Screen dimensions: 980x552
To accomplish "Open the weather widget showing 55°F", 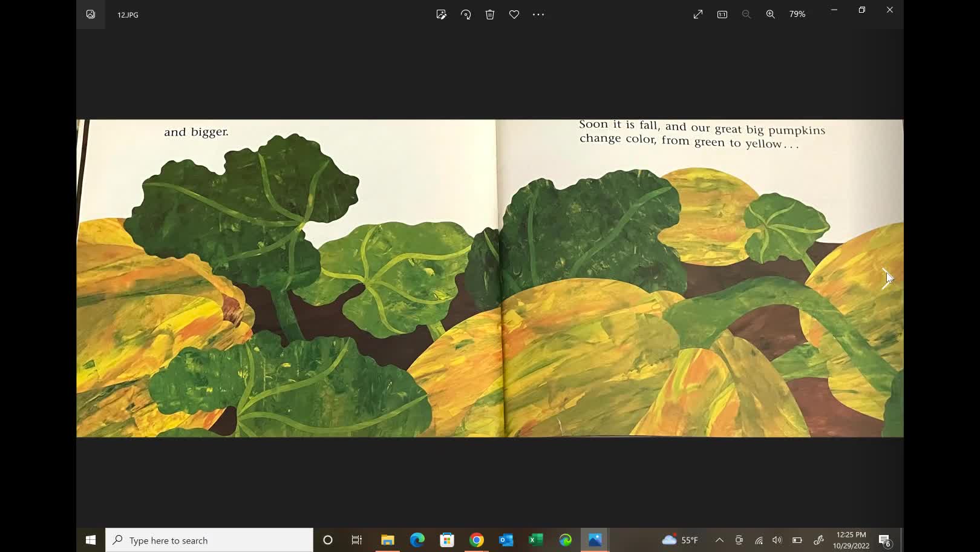I will (x=680, y=540).
